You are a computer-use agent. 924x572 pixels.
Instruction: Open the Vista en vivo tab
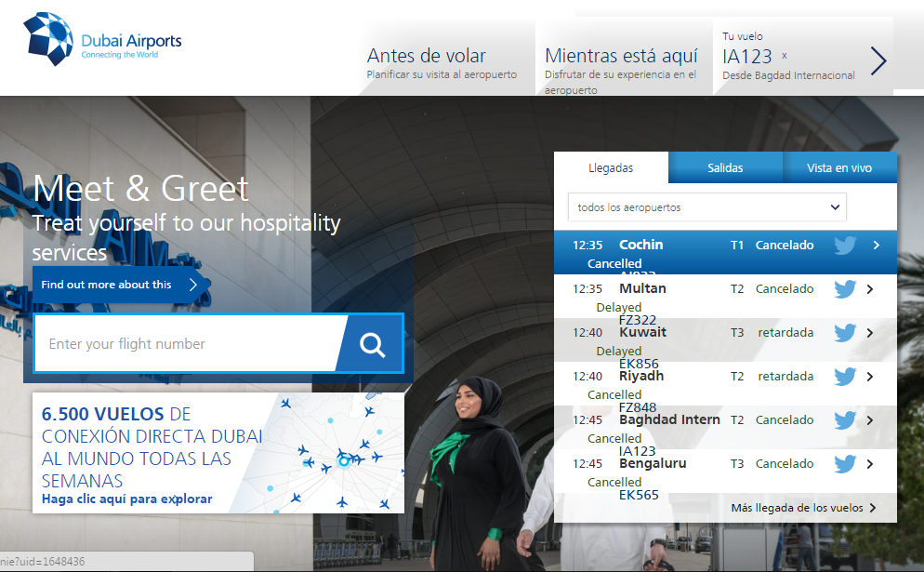(839, 168)
